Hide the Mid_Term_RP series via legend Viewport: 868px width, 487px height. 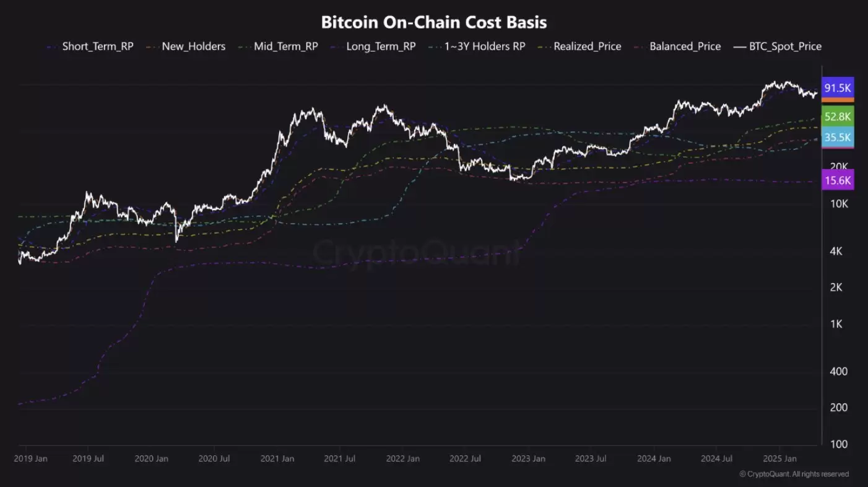285,46
